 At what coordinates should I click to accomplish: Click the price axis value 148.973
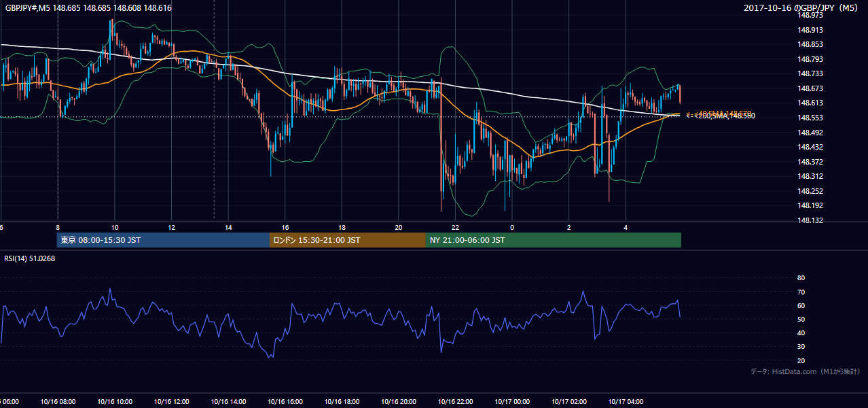click(x=810, y=15)
